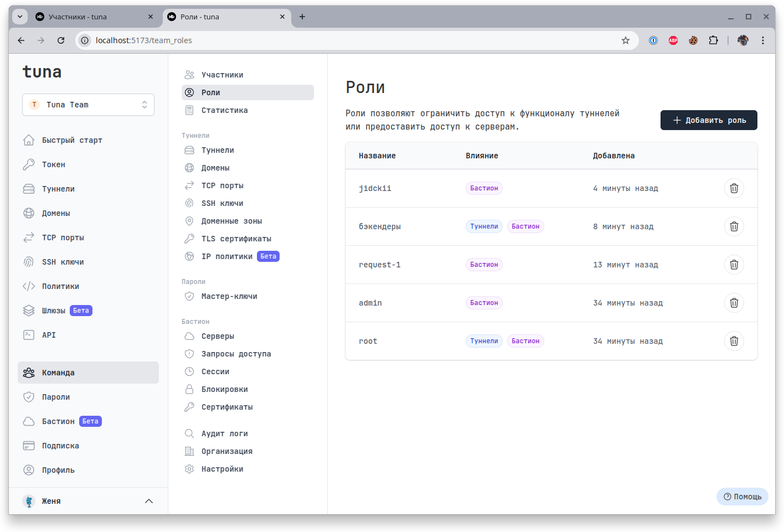The height and width of the screenshot is (532, 784).
Task: Open the browser tab search dropdown
Action: click(x=20, y=17)
